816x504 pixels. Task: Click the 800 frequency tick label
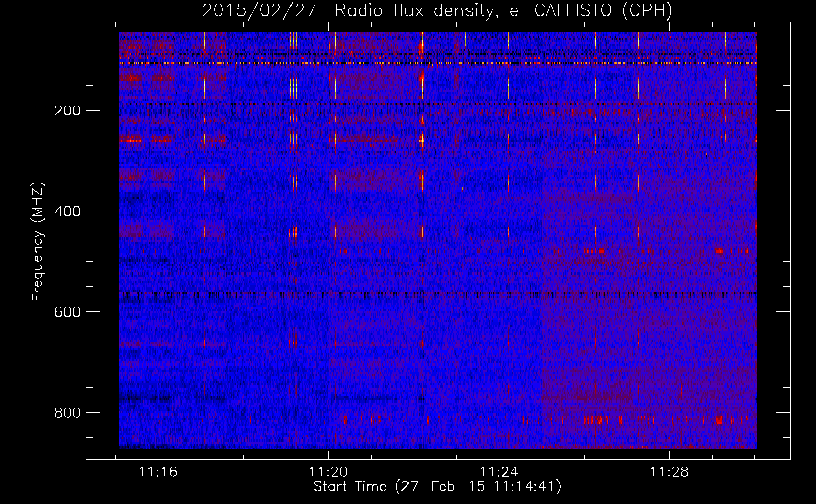(68, 413)
